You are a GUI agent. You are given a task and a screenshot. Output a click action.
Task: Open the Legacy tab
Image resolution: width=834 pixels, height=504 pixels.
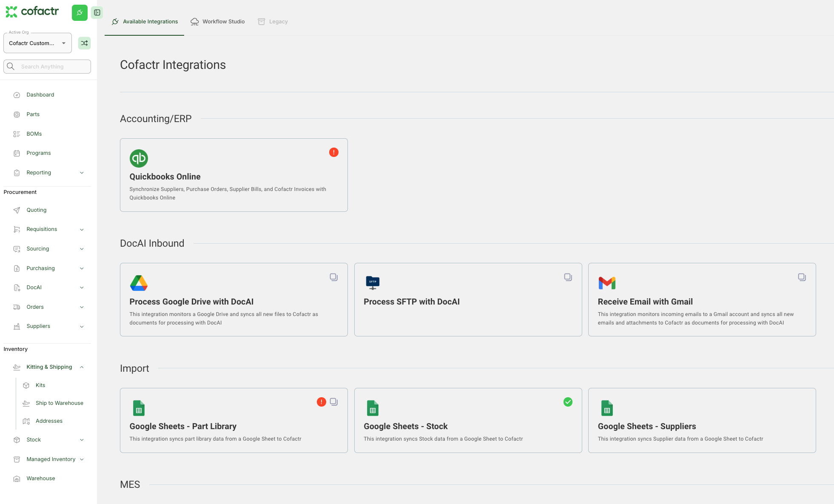click(x=273, y=22)
